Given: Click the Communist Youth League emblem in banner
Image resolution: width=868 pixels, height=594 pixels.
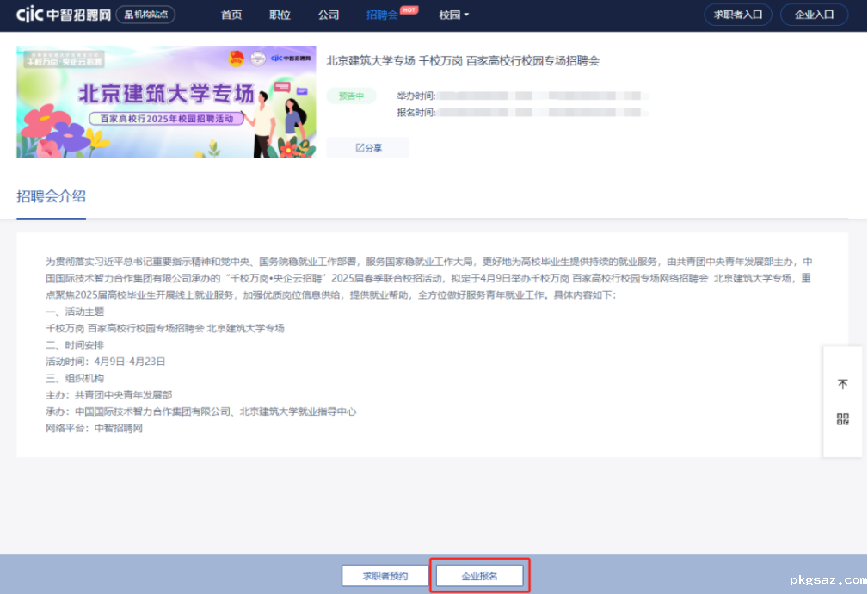Looking at the screenshot, I should coord(236,59).
